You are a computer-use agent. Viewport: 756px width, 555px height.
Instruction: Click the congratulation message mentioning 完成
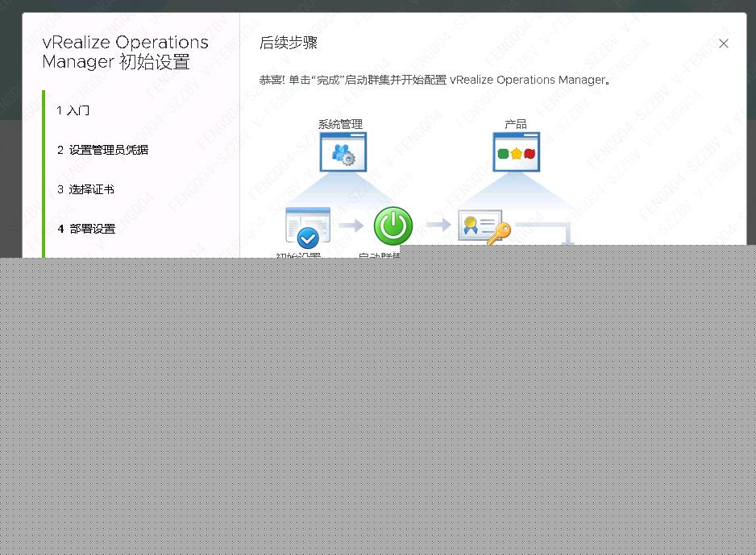coord(435,80)
